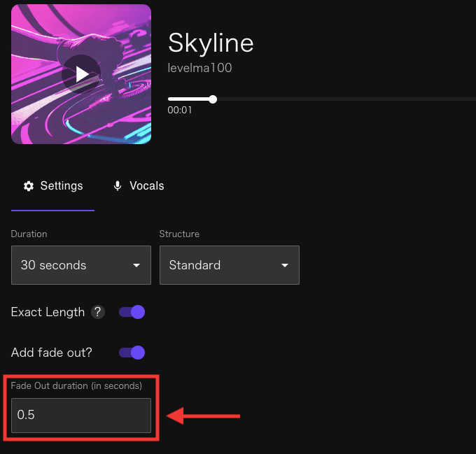The image size is (476, 454).
Task: Toggle the Exact Length switch
Action: pos(132,312)
